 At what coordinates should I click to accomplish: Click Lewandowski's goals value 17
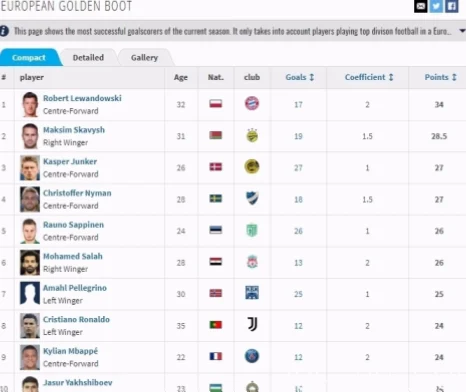click(298, 105)
